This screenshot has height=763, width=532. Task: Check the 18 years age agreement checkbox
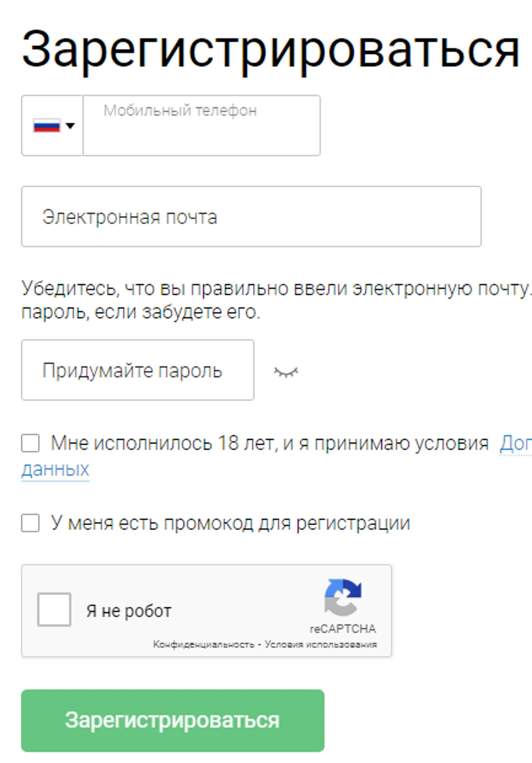coord(31,443)
